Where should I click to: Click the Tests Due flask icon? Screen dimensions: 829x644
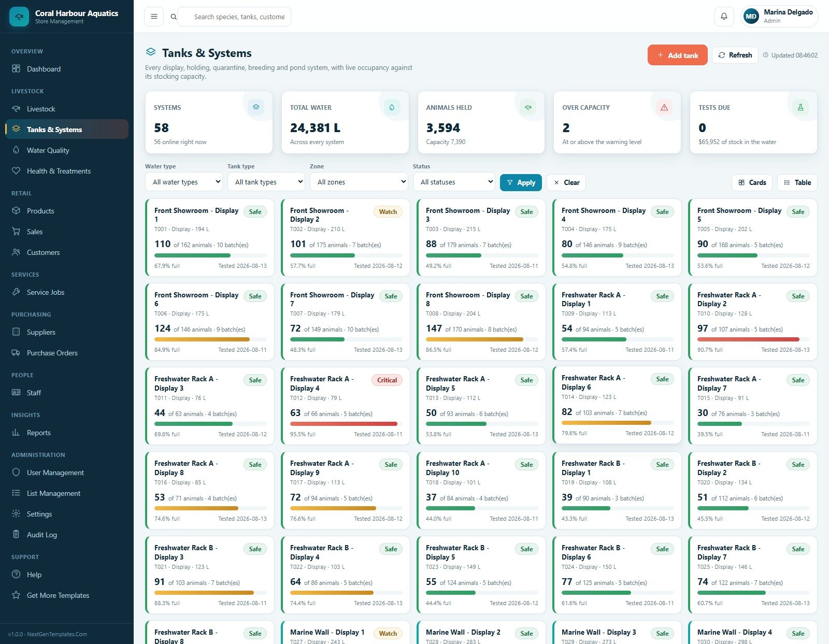tap(801, 107)
